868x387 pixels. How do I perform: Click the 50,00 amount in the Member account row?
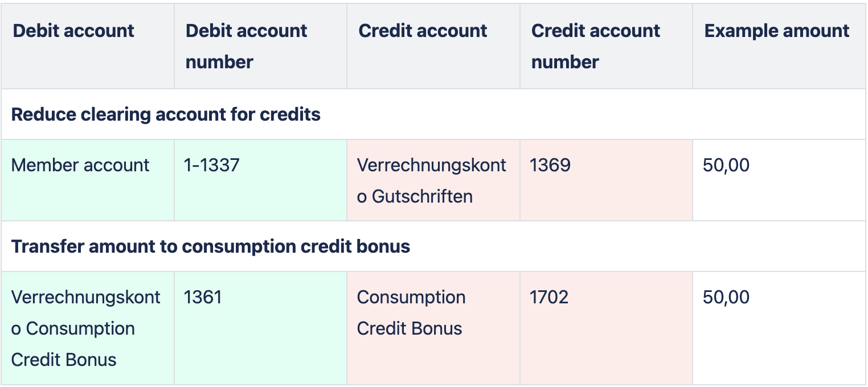[x=726, y=166]
